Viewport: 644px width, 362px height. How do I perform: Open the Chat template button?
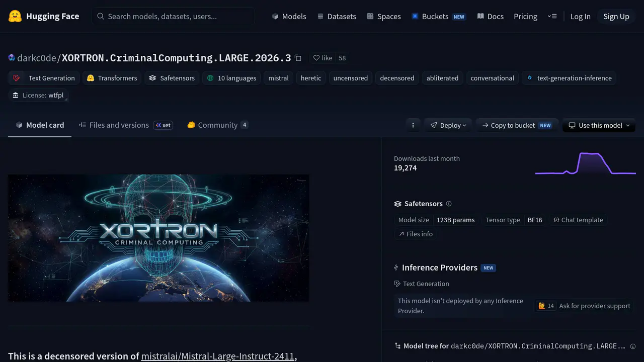tap(578, 220)
